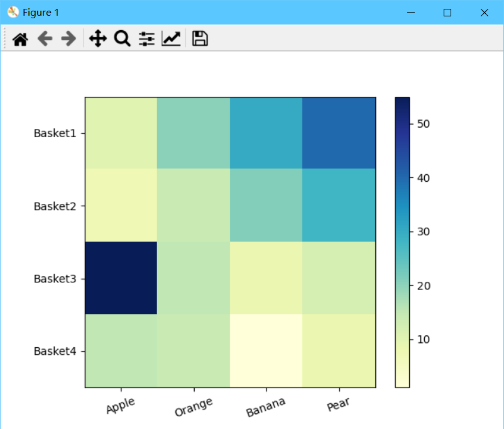The width and height of the screenshot is (504, 429).
Task: Click the Basket1 Orange green cell
Action: click(194, 133)
